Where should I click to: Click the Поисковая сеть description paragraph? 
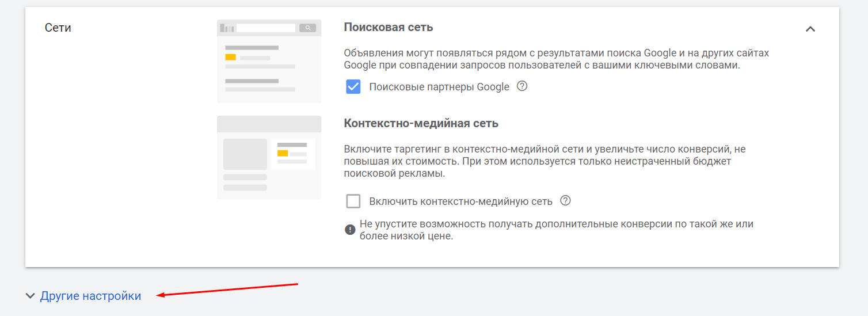pos(555,59)
